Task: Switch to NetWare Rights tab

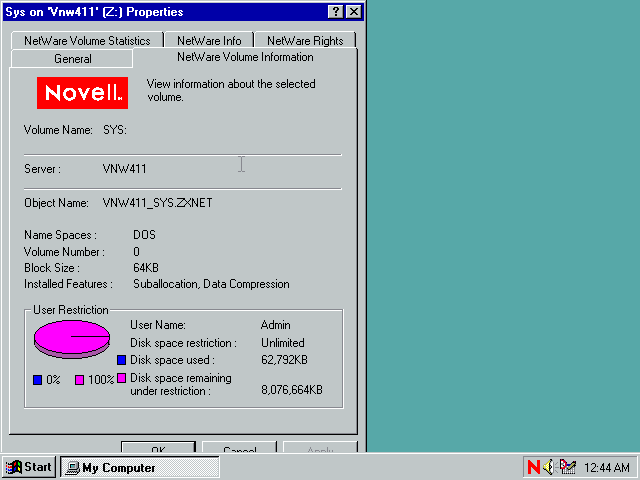Action: coord(305,41)
